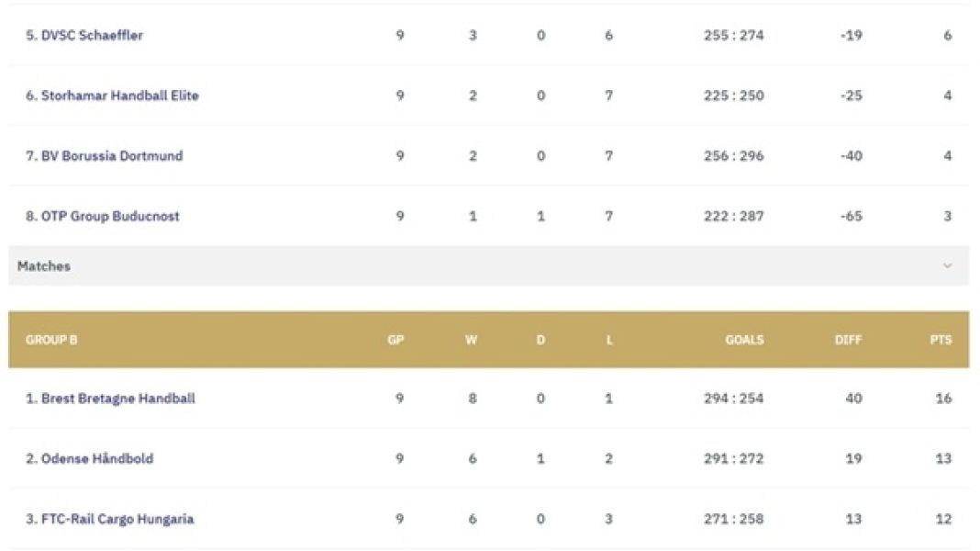The image size is (980, 551).
Task: Open the Storhamar Handball Elite team page
Action: pyautogui.click(x=112, y=96)
